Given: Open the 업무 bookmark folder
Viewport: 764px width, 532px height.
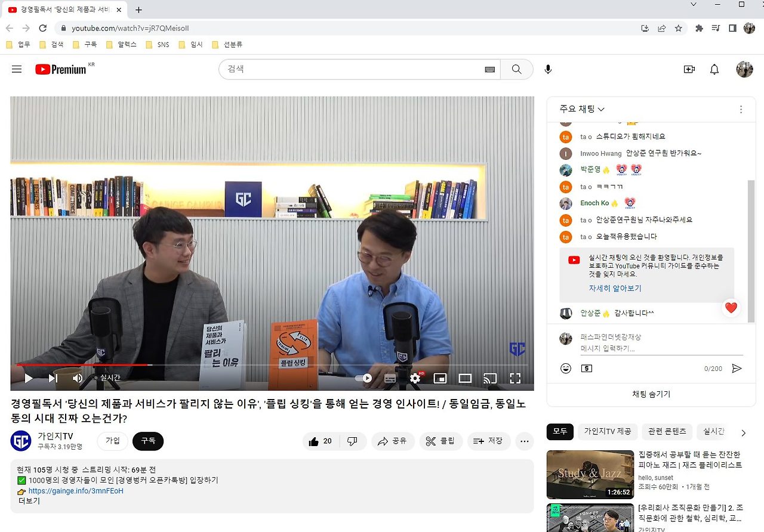Looking at the screenshot, I should pos(18,44).
